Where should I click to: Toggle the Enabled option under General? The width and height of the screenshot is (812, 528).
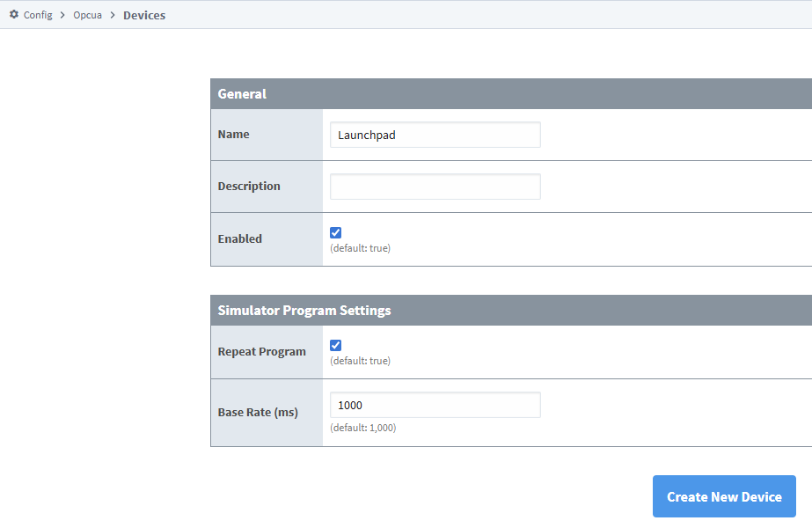coord(335,232)
